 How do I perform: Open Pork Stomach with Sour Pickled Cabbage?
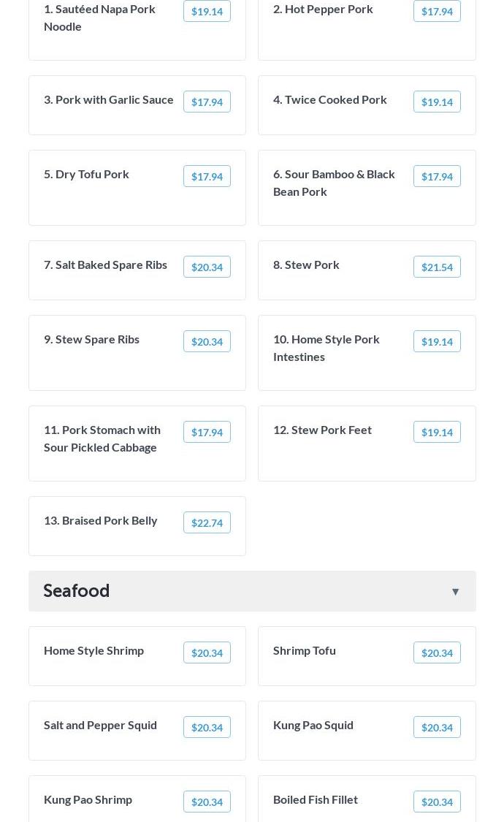(x=102, y=438)
